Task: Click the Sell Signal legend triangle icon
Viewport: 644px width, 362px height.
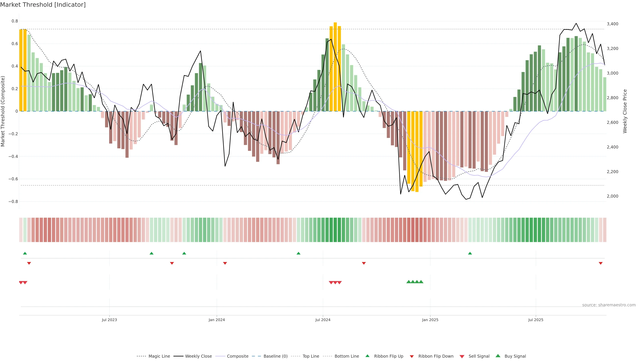Action: click(x=462, y=356)
